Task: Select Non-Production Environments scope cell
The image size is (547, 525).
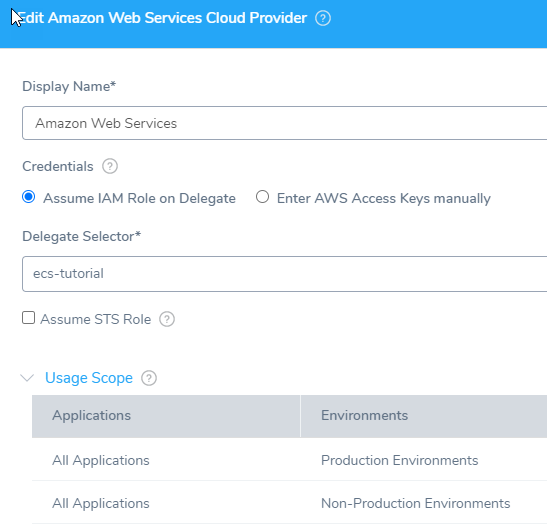Action: [415, 503]
